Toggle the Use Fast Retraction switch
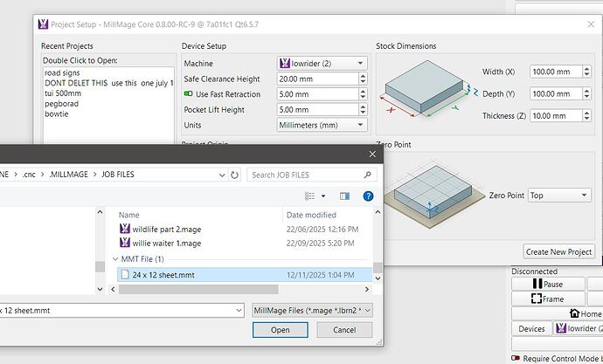 tap(189, 94)
